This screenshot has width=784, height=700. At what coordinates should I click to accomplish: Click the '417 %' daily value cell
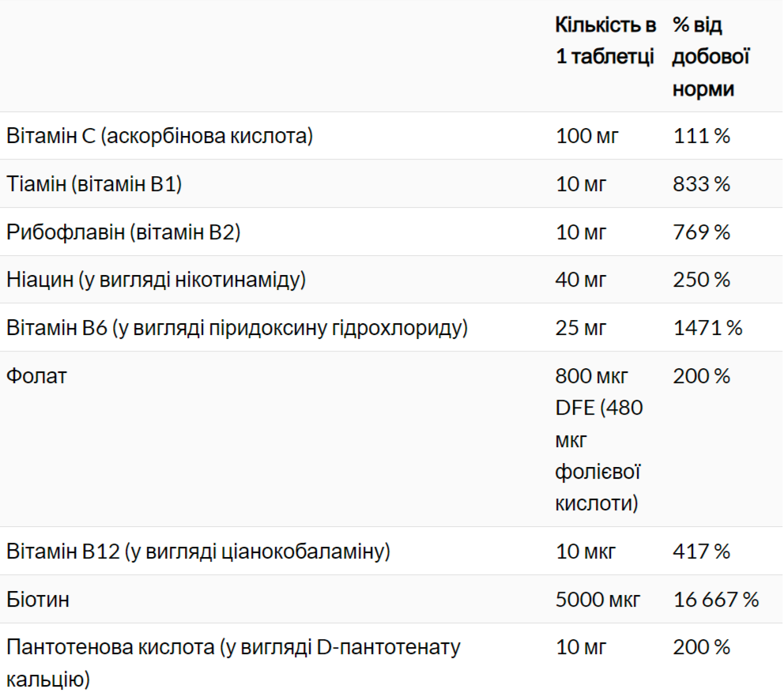[702, 551]
